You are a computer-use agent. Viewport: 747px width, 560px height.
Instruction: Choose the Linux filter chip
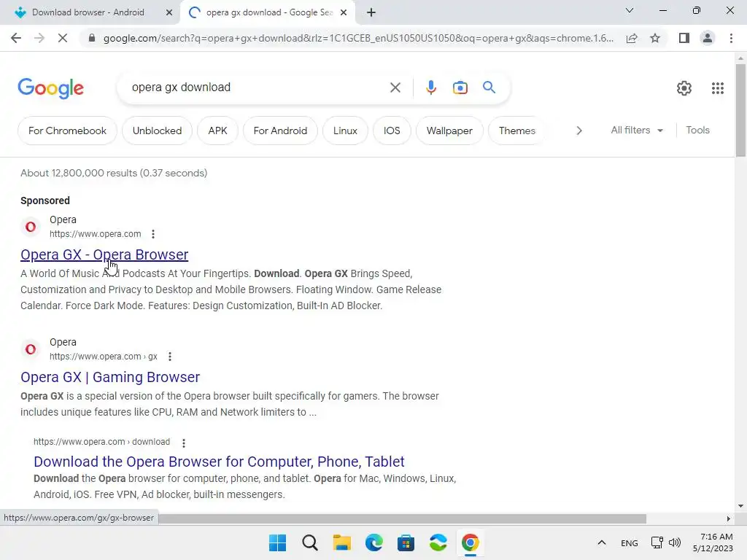(345, 131)
